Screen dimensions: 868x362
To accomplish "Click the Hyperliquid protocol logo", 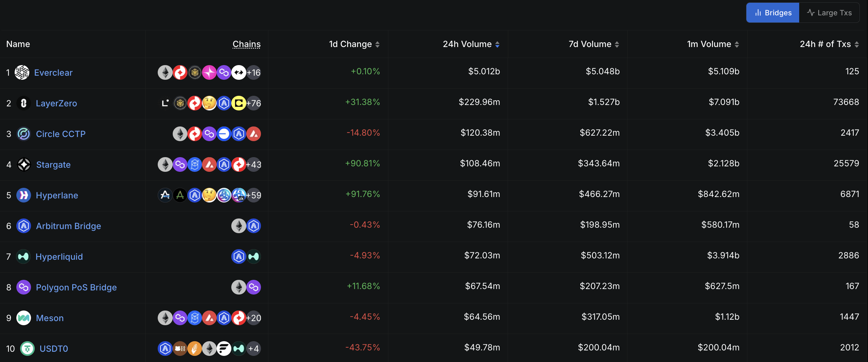I will click(23, 256).
